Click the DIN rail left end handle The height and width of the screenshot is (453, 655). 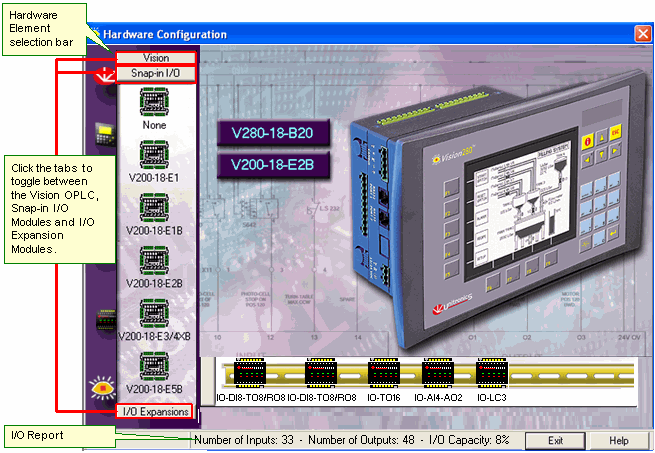(x=208, y=381)
